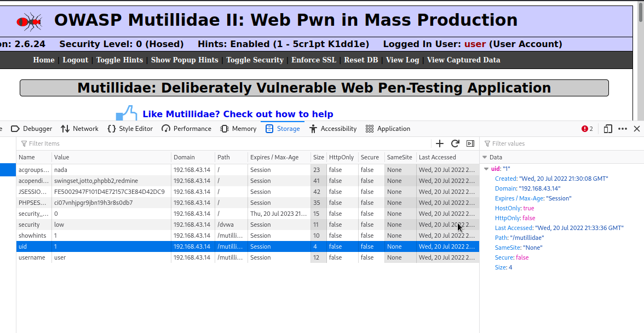Switch to the Performance tab
The height and width of the screenshot is (333, 644).
[x=186, y=129]
